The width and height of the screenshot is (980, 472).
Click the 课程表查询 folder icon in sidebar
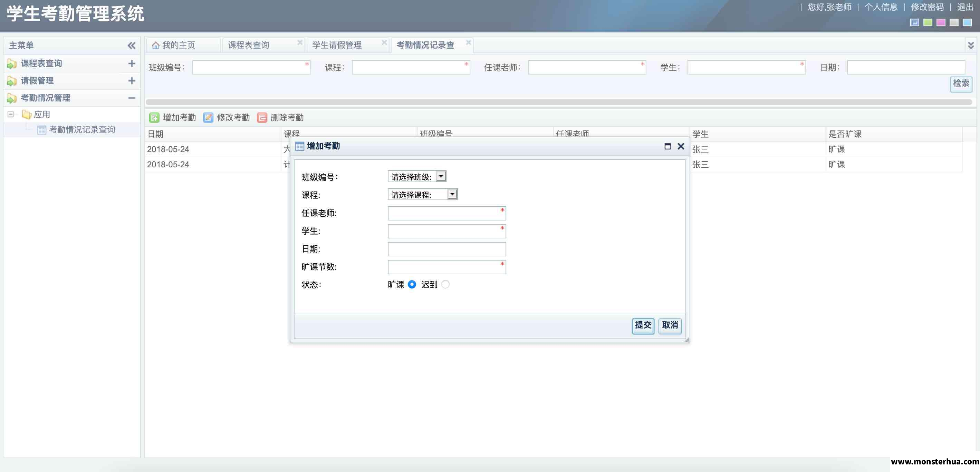point(12,63)
